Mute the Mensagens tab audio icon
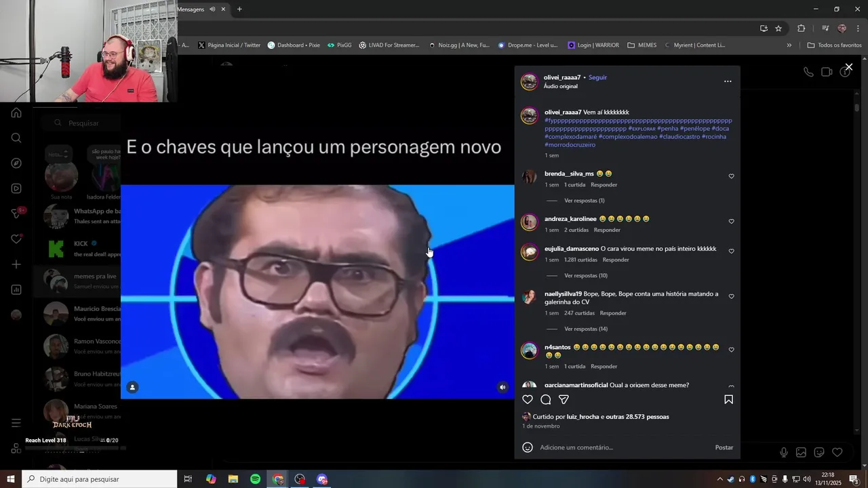The width and height of the screenshot is (868, 488). click(x=212, y=9)
